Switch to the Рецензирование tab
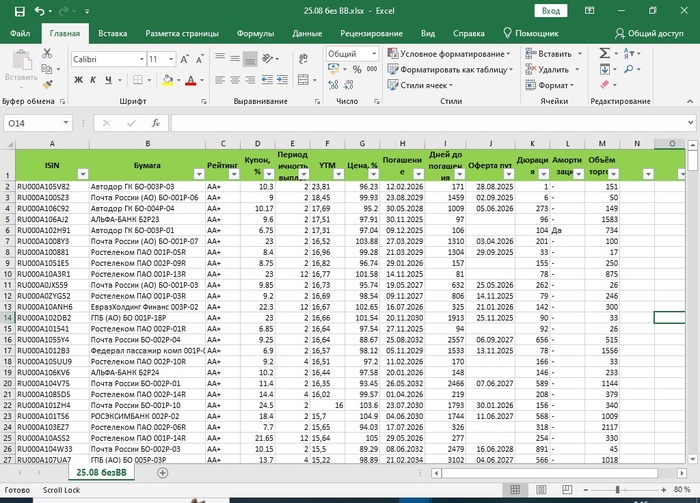 [x=371, y=33]
